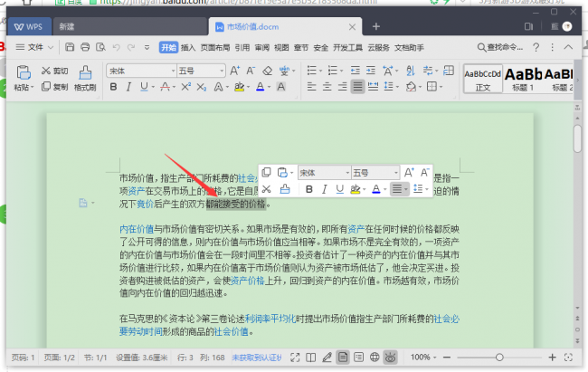Click the Cut (剪切) button
The height and width of the screenshot is (372, 588).
pos(55,71)
